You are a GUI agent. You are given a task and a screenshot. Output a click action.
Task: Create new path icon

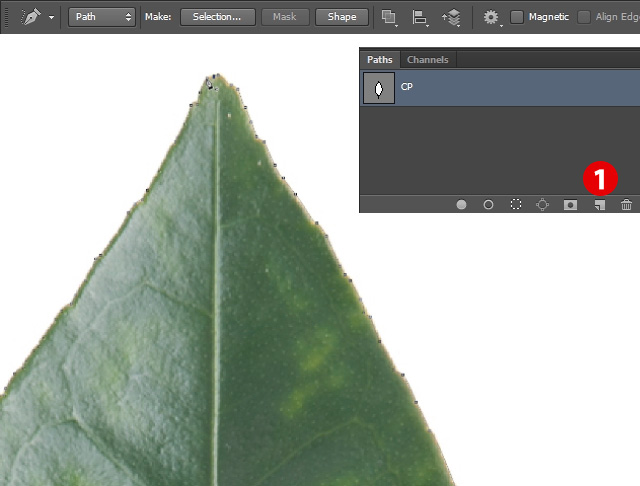[600, 205]
